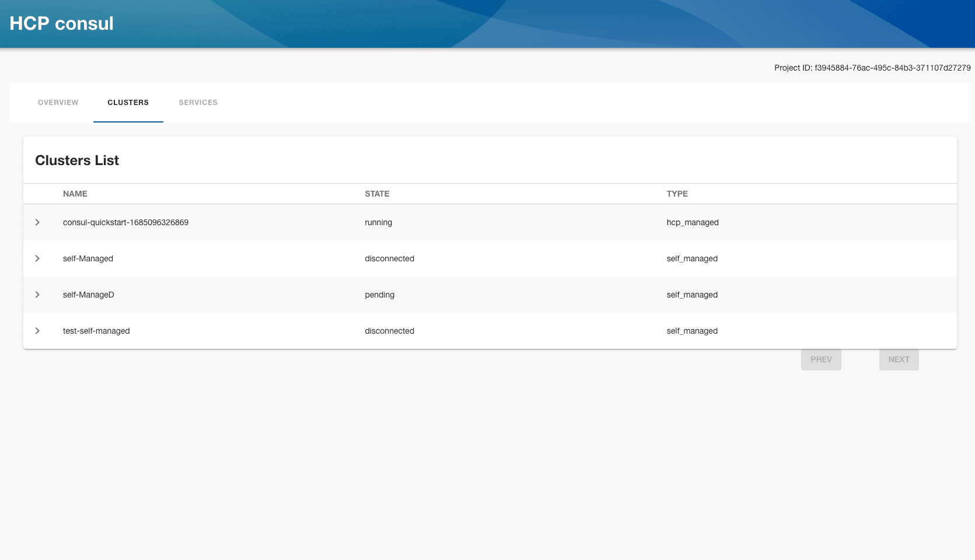The image size is (975, 560).
Task: Click the NAME column header
Action: coord(75,194)
